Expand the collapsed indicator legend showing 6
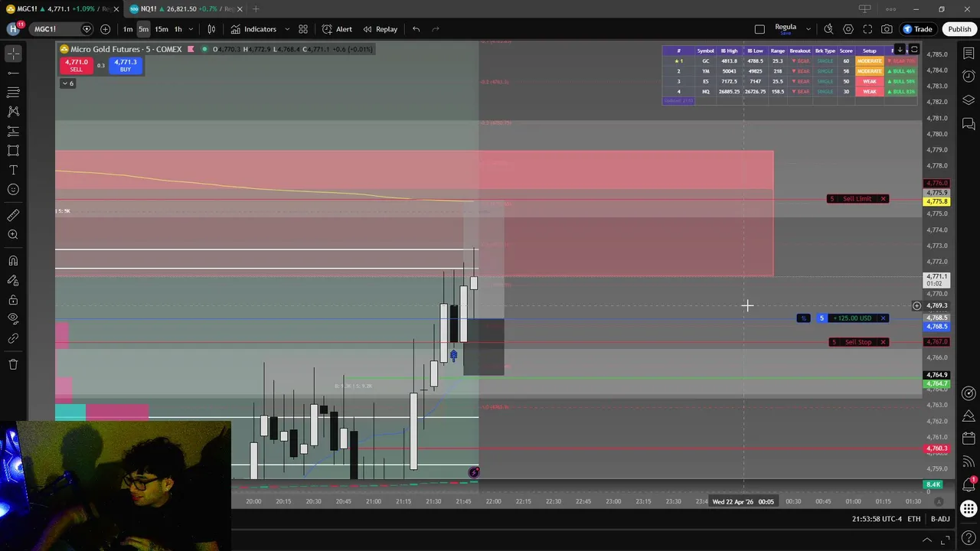 click(x=67, y=83)
